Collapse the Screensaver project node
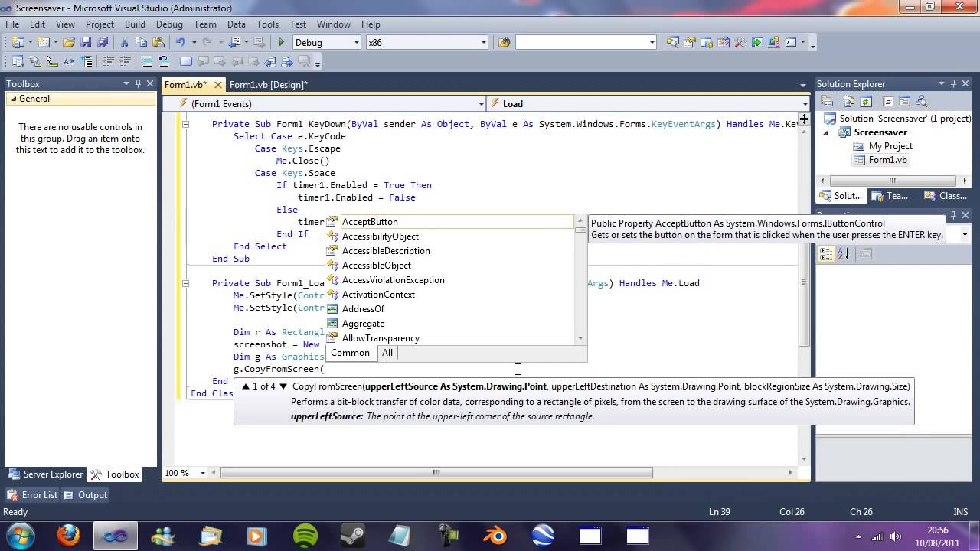The width and height of the screenshot is (980, 551). (x=825, y=132)
